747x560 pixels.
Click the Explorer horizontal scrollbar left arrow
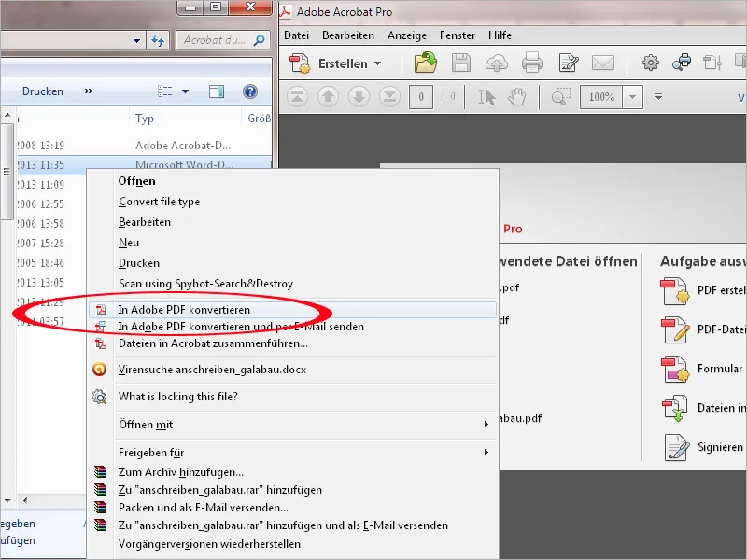pos(25,500)
